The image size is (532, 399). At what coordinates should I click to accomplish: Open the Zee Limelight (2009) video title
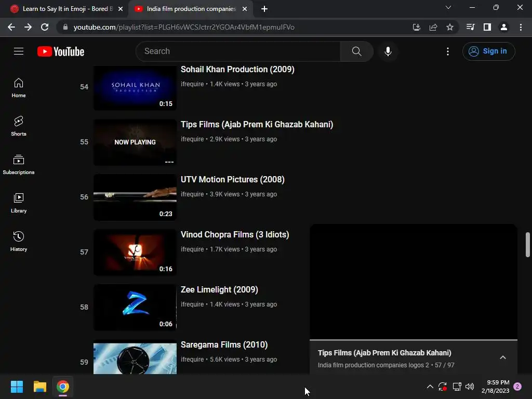220,289
